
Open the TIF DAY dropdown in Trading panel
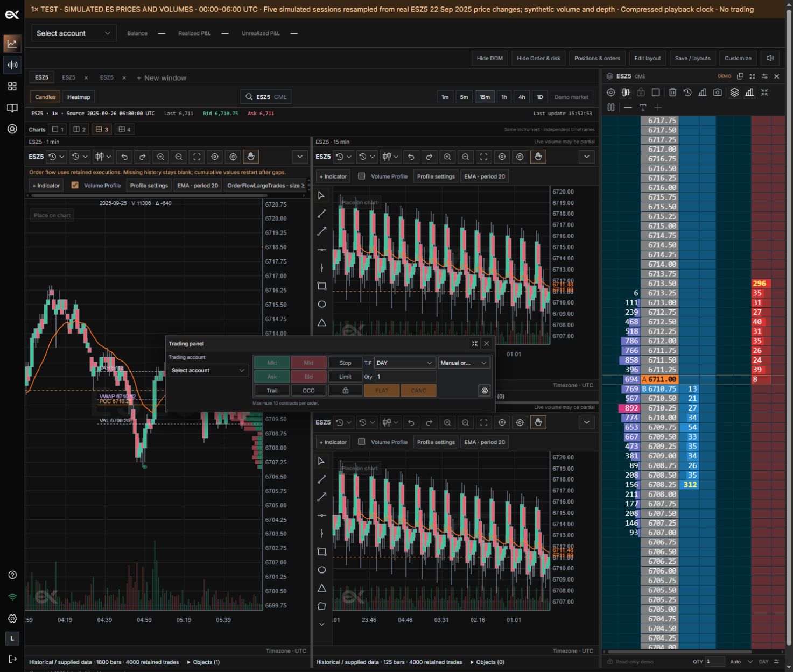(x=405, y=363)
